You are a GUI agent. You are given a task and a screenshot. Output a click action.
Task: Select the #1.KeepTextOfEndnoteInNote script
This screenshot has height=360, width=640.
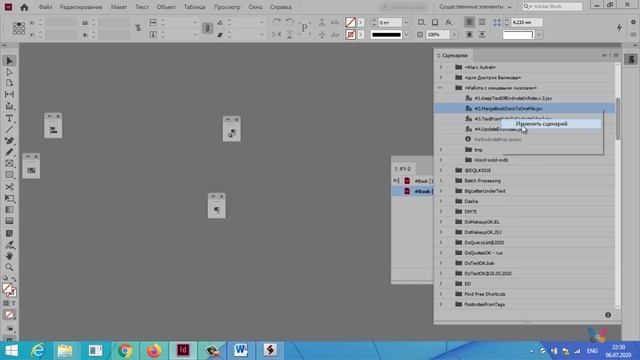(x=524, y=98)
